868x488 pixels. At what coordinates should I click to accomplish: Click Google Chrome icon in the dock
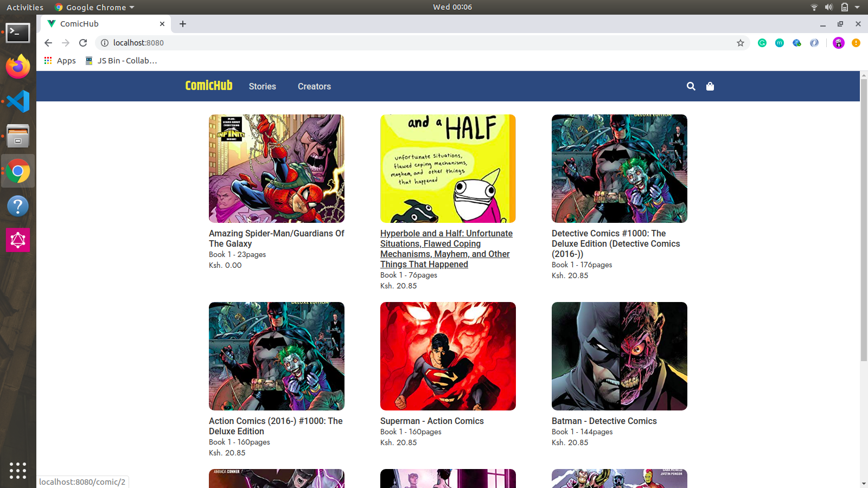(x=18, y=171)
